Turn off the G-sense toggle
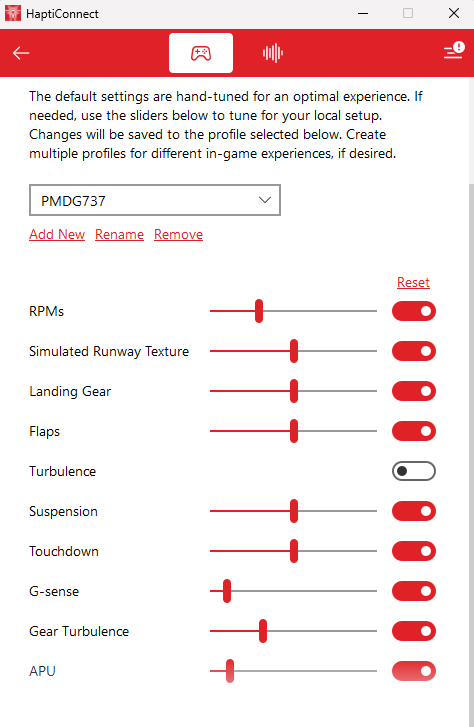The height and width of the screenshot is (727, 474). point(414,591)
